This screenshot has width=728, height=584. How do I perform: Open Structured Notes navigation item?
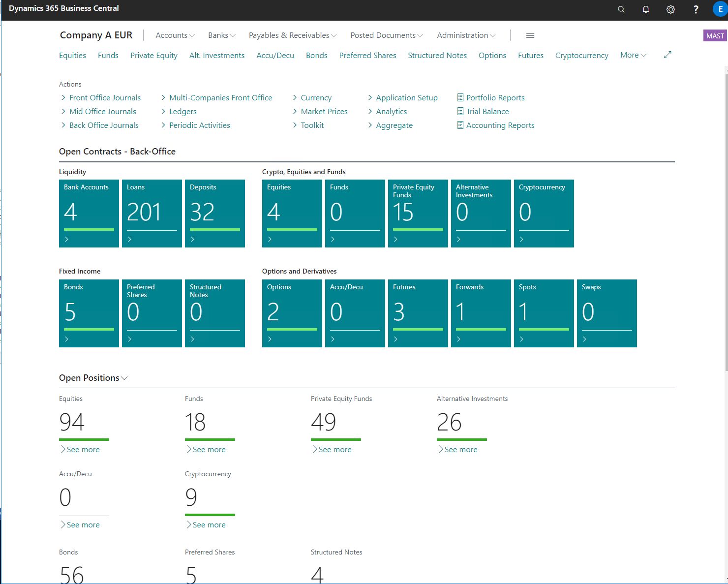437,55
